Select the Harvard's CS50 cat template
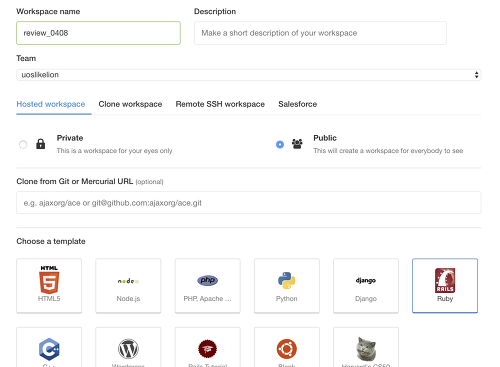The width and height of the screenshot is (500, 367). pos(366,347)
